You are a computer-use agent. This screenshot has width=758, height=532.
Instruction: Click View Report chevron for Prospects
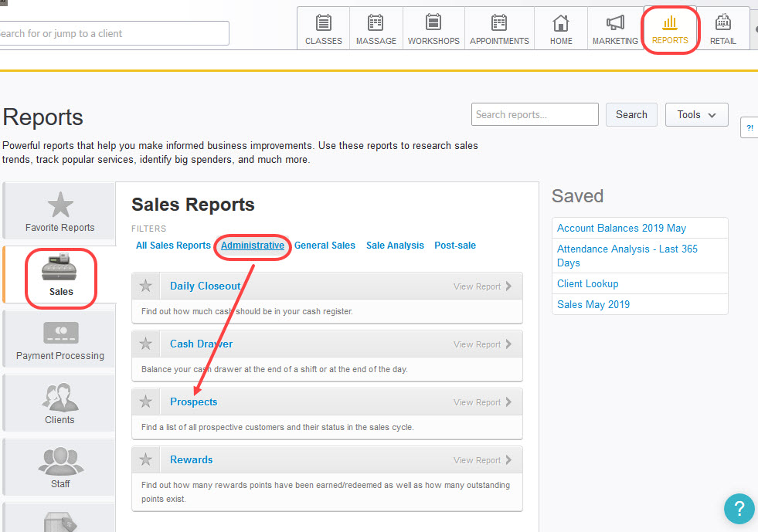pos(508,402)
